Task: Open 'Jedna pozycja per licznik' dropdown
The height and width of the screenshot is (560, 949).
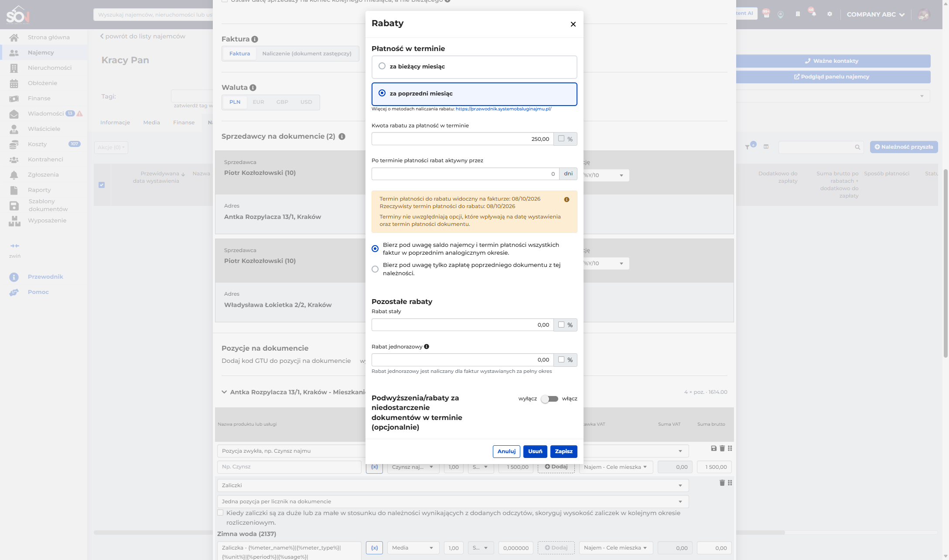Action: click(x=453, y=502)
